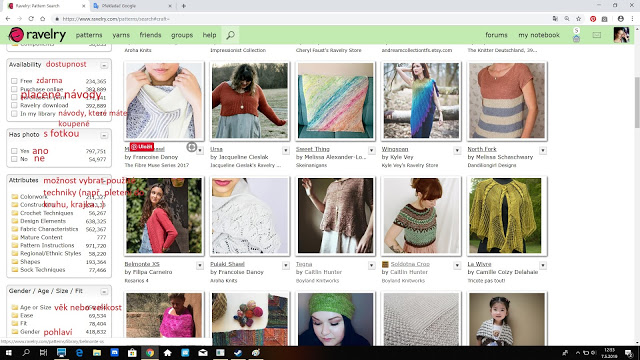Check the In my library checkbox
Image resolution: width=640 pixels, height=360 pixels.
pos(14,113)
